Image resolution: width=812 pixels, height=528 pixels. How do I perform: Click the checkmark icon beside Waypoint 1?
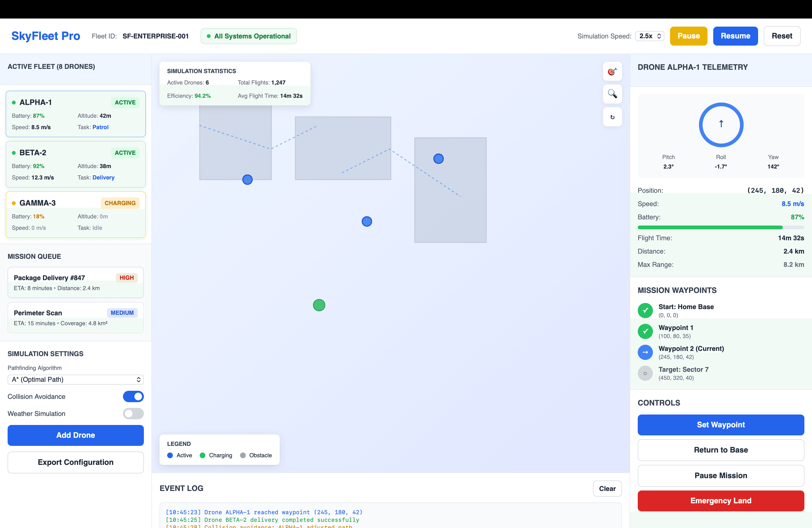(x=645, y=331)
